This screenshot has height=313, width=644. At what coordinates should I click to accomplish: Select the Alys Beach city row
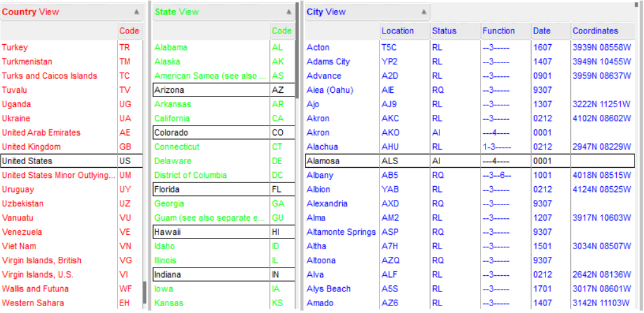pos(470,289)
